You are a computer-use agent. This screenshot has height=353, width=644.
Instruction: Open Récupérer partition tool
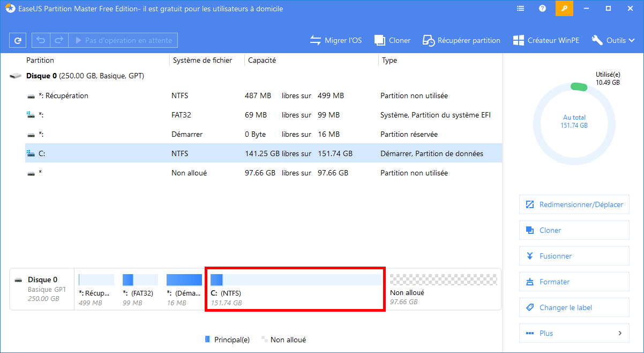pos(461,40)
